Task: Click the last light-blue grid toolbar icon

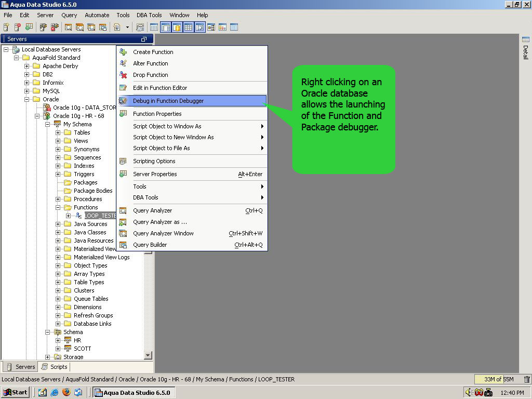Action: coord(234,27)
